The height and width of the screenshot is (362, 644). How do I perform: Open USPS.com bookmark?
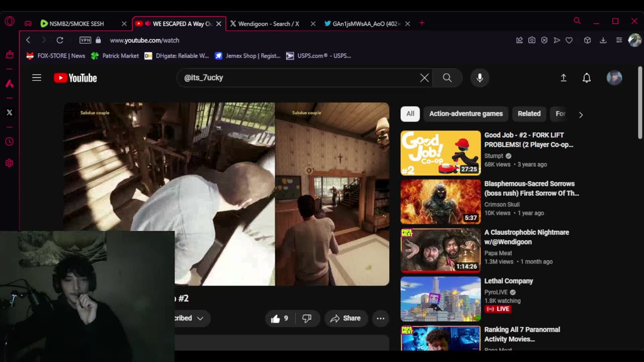318,56
